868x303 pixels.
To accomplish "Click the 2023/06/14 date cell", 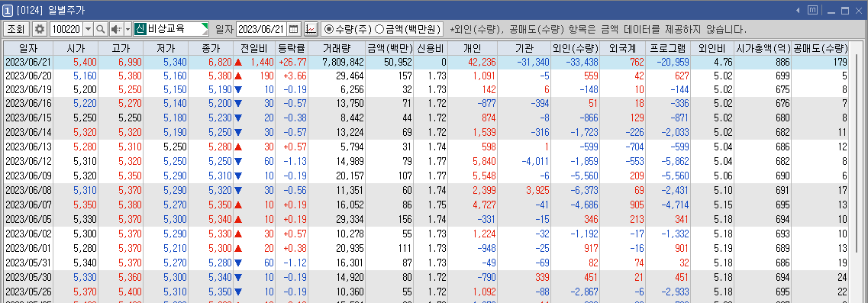I will (x=28, y=132).
